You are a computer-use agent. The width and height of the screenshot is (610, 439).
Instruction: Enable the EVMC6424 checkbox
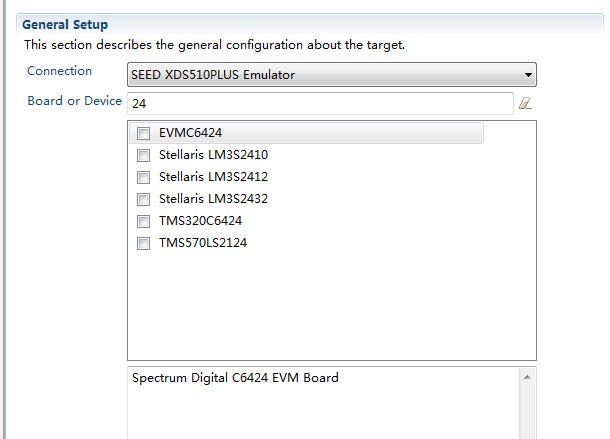pos(144,134)
